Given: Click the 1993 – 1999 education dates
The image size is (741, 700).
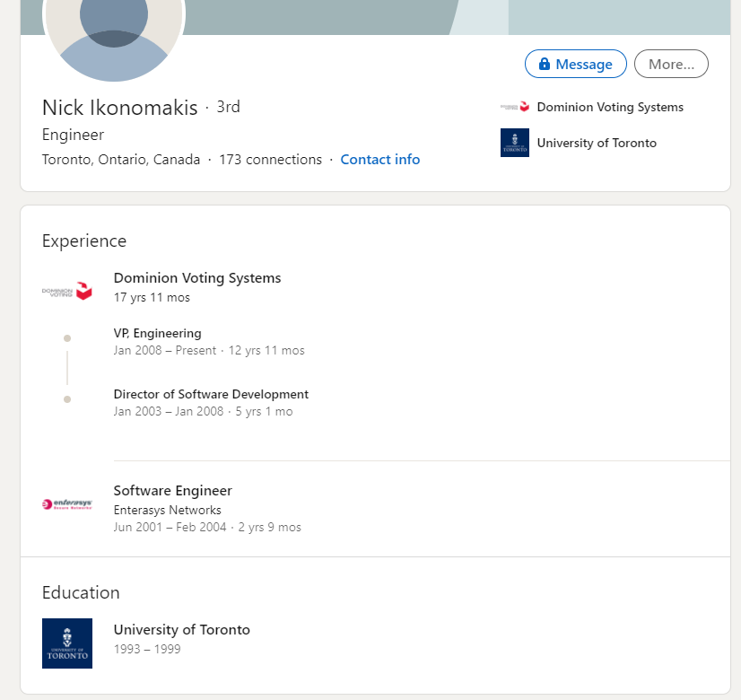Looking at the screenshot, I should tap(147, 649).
